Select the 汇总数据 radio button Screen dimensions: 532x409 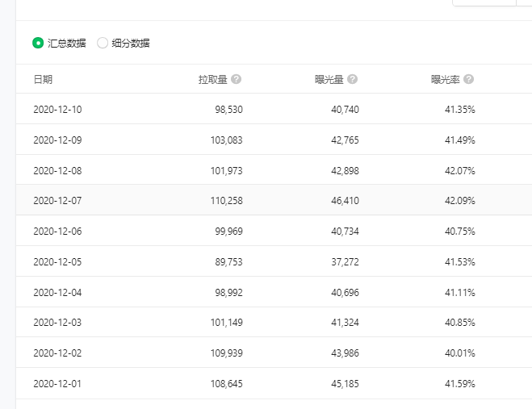coord(38,43)
